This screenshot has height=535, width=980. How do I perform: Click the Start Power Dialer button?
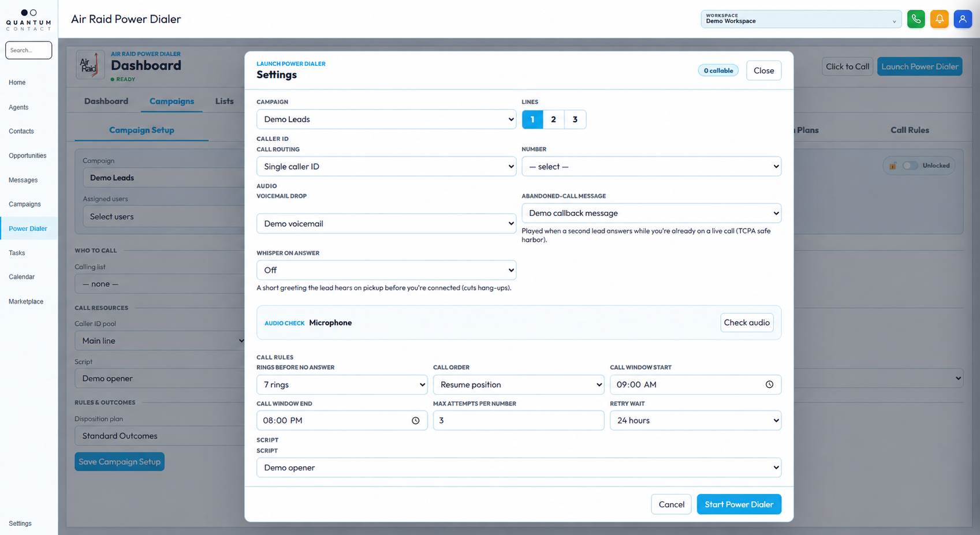pyautogui.click(x=739, y=504)
